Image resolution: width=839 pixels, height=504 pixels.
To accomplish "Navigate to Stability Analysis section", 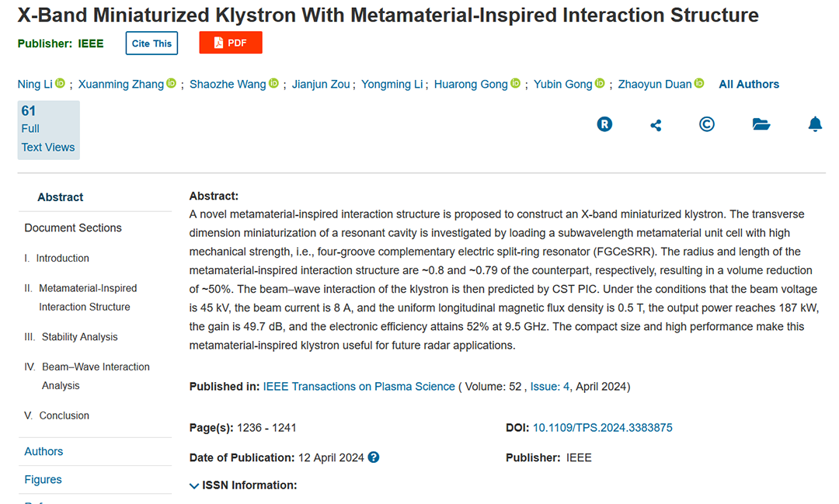I will click(x=79, y=337).
